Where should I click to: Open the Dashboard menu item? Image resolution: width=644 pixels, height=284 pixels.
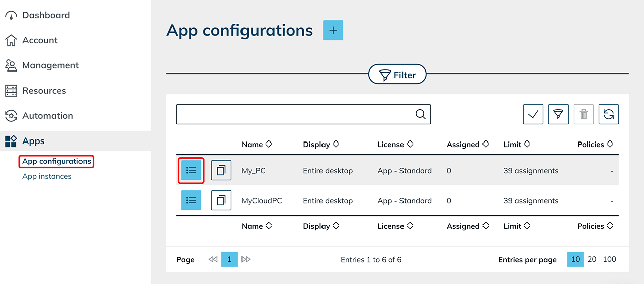pos(45,15)
